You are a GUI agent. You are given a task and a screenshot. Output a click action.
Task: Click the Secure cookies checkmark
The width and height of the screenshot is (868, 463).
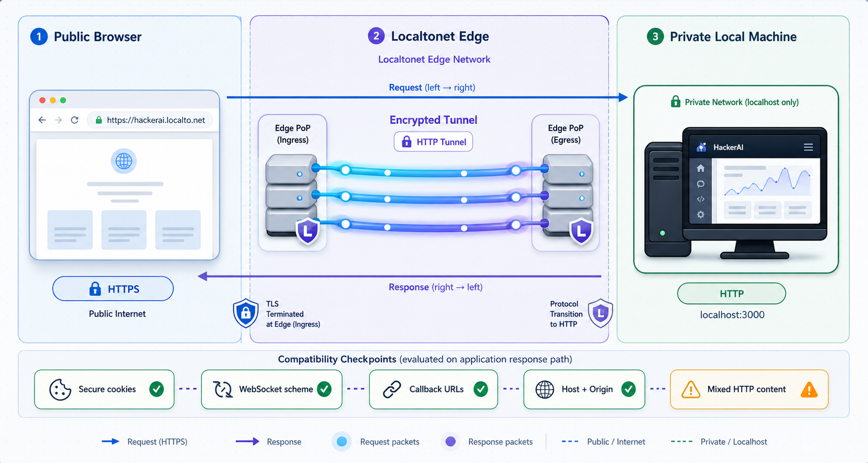pyautogui.click(x=157, y=389)
